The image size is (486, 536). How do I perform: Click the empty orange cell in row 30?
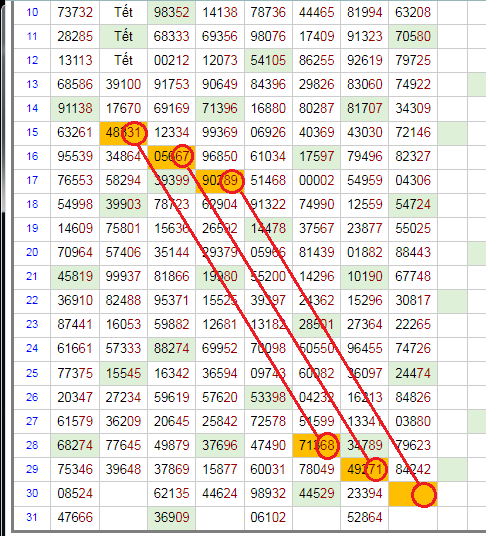click(x=413, y=494)
